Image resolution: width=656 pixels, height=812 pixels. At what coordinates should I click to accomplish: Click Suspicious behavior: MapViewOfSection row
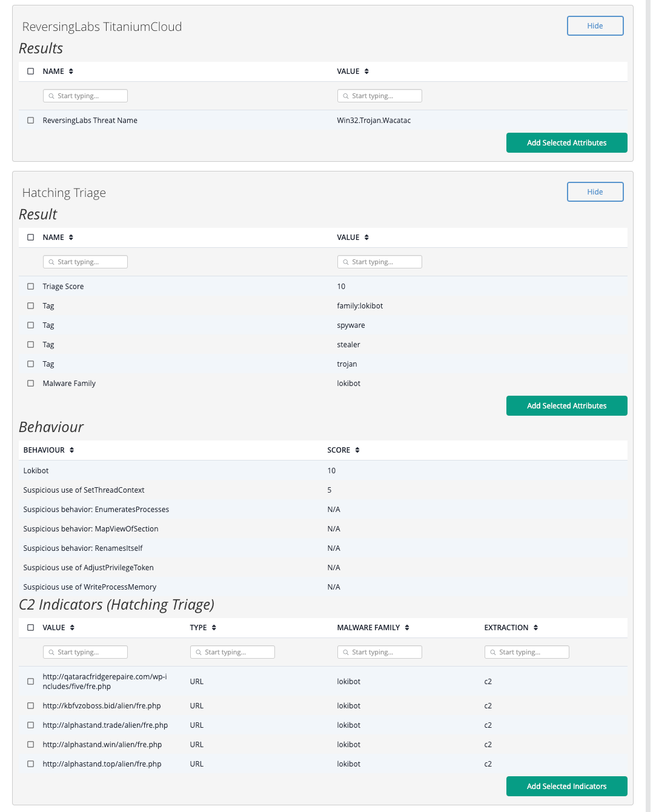323,529
